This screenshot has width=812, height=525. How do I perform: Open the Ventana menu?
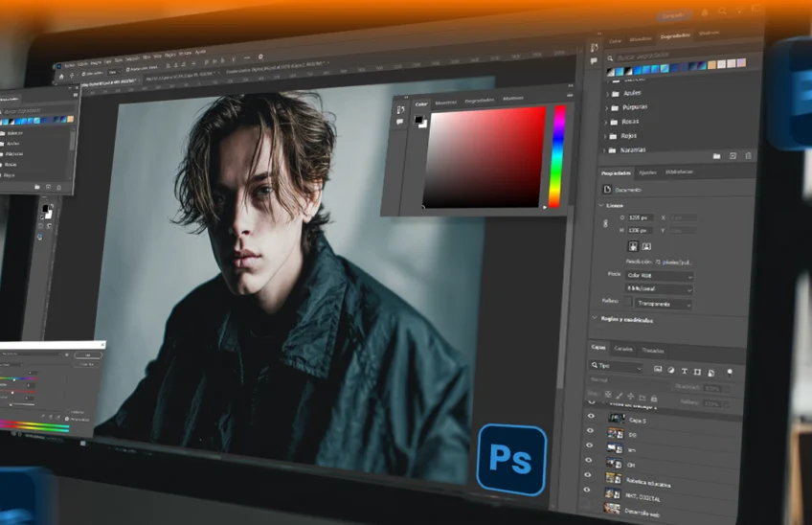pyautogui.click(x=185, y=53)
